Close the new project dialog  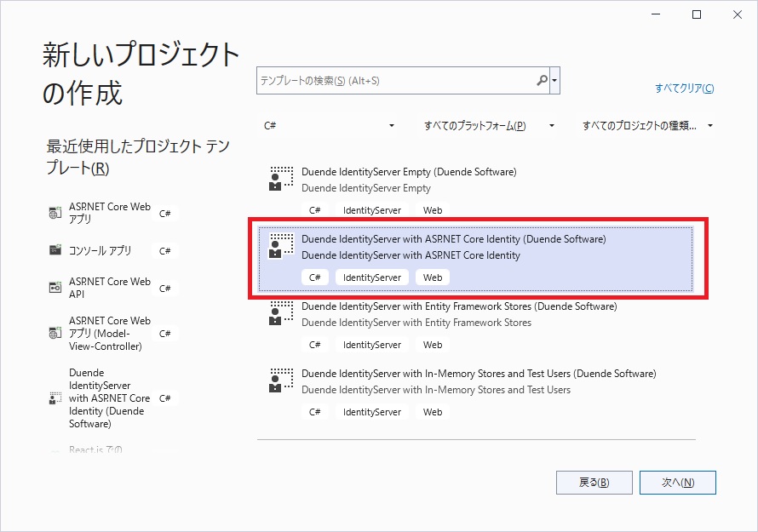click(738, 14)
